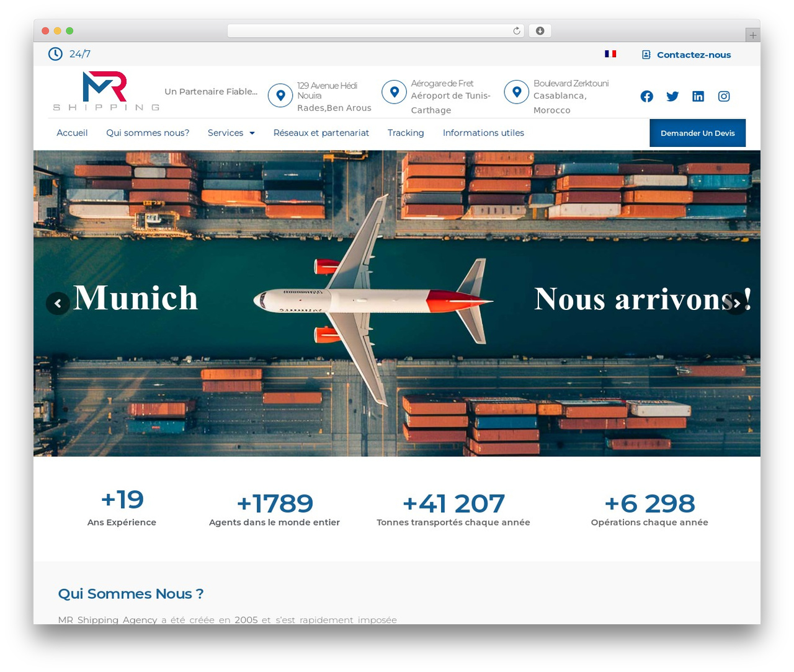Click the browser download icon

[540, 31]
